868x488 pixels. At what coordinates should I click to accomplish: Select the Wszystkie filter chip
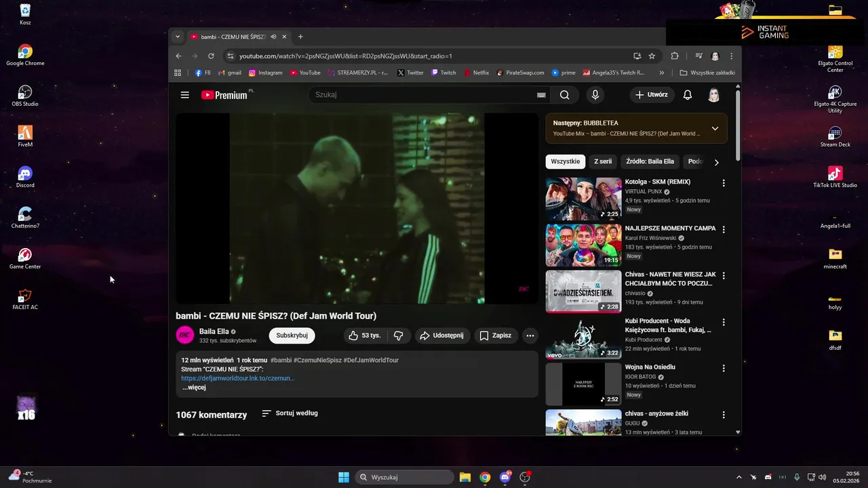(566, 162)
